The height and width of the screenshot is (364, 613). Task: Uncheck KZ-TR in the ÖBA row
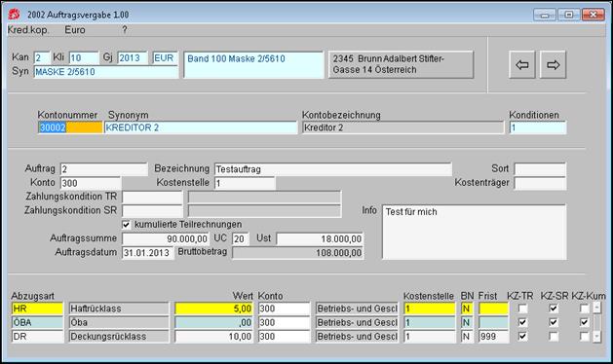click(522, 322)
